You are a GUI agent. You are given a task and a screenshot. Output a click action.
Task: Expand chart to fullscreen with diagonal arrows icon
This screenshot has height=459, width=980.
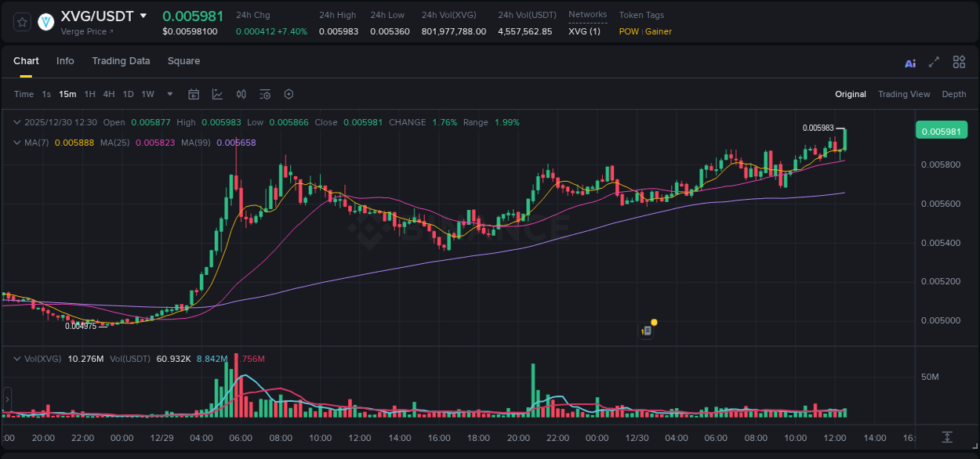click(935, 63)
